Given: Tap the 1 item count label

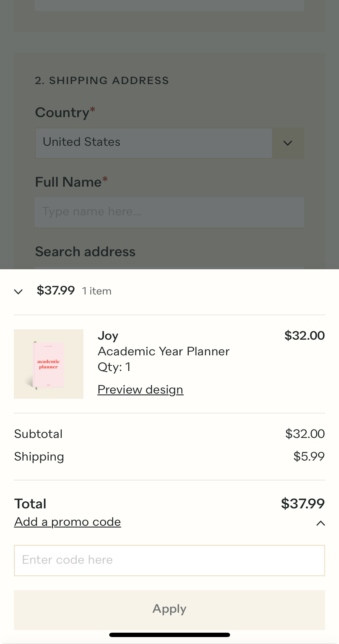Looking at the screenshot, I should pyautogui.click(x=96, y=291).
